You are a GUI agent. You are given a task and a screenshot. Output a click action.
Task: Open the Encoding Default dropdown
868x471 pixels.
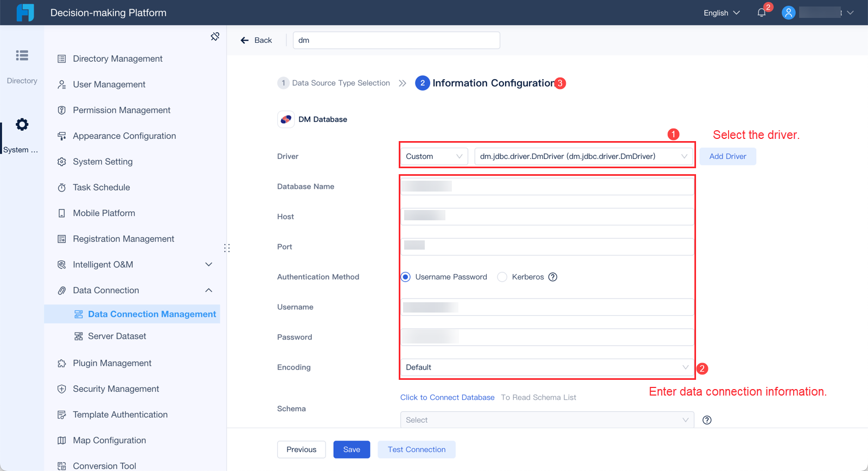click(547, 367)
